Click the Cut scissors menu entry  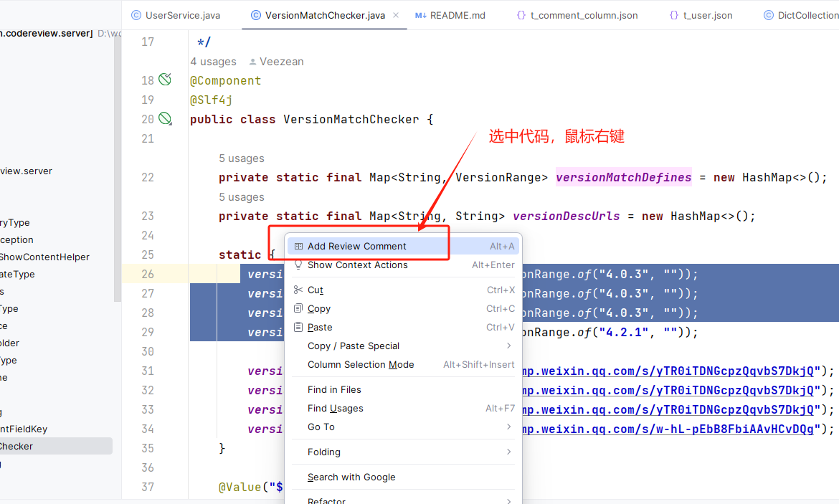click(316, 290)
